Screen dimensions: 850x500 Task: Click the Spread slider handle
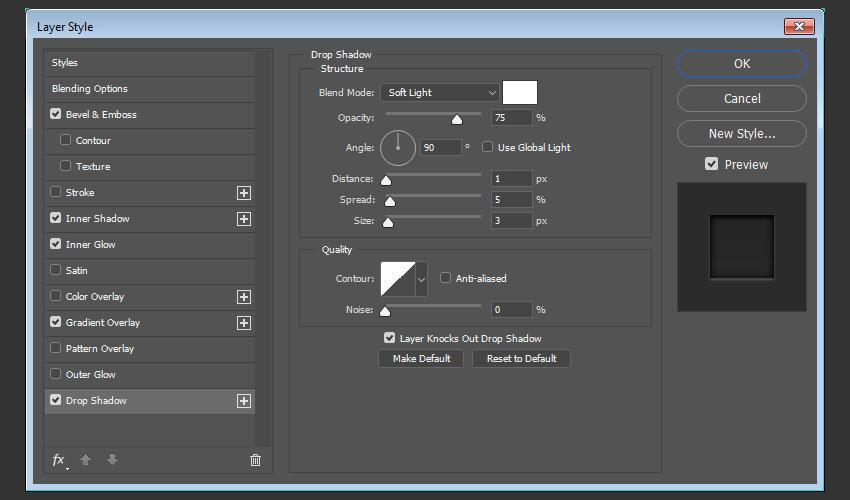tap(390, 202)
